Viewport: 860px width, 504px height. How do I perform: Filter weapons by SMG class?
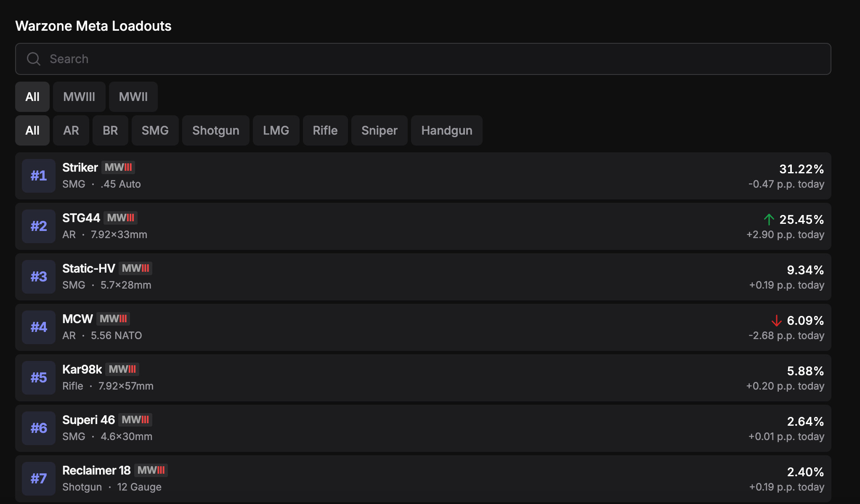[x=155, y=130]
